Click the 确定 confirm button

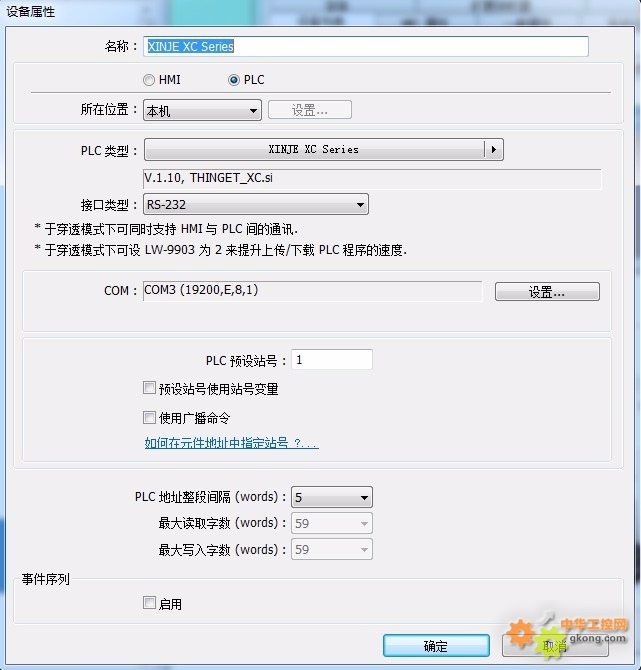(x=436, y=645)
